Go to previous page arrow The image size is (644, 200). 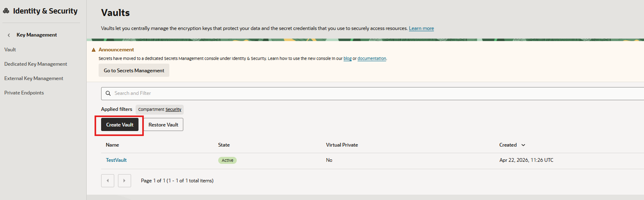(108, 181)
